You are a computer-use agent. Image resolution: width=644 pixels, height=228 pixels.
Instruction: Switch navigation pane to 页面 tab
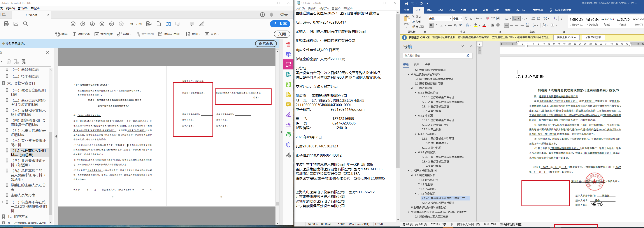[x=416, y=64]
